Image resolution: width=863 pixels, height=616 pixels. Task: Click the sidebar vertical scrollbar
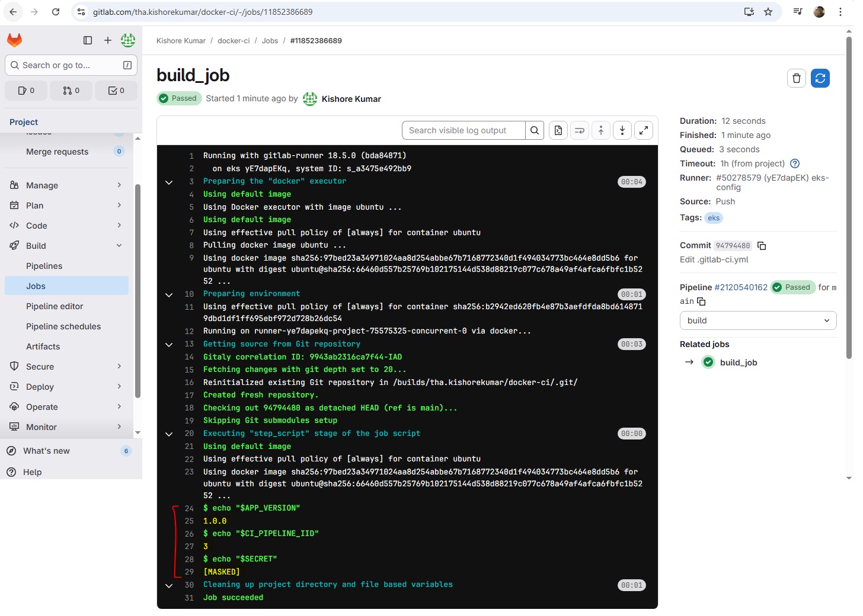pyautogui.click(x=138, y=290)
